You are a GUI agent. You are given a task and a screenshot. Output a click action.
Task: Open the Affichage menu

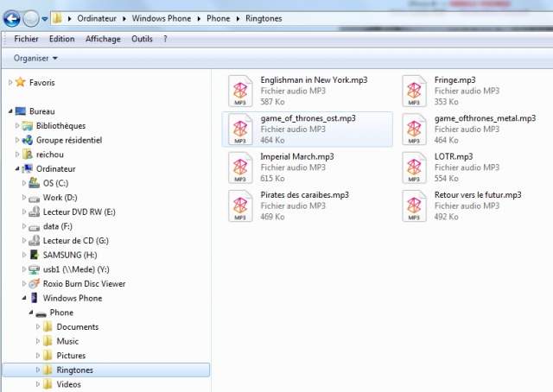[103, 39]
